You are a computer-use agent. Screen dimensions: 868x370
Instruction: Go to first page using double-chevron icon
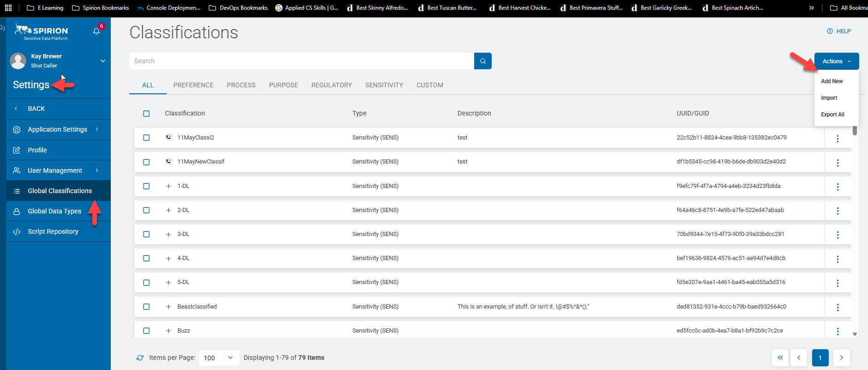coord(780,358)
